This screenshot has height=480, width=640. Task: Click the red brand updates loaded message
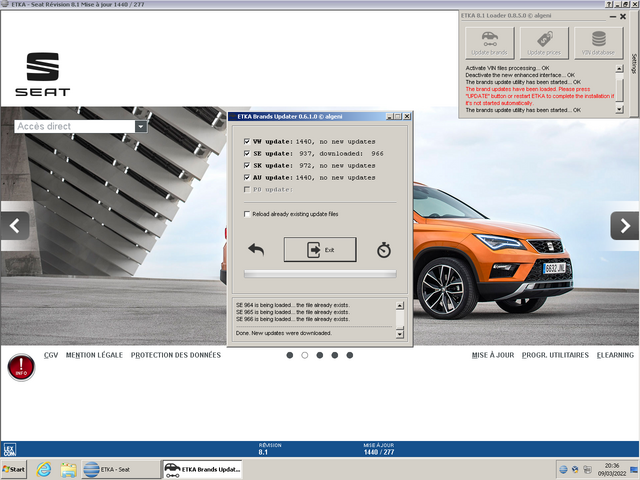click(540, 96)
